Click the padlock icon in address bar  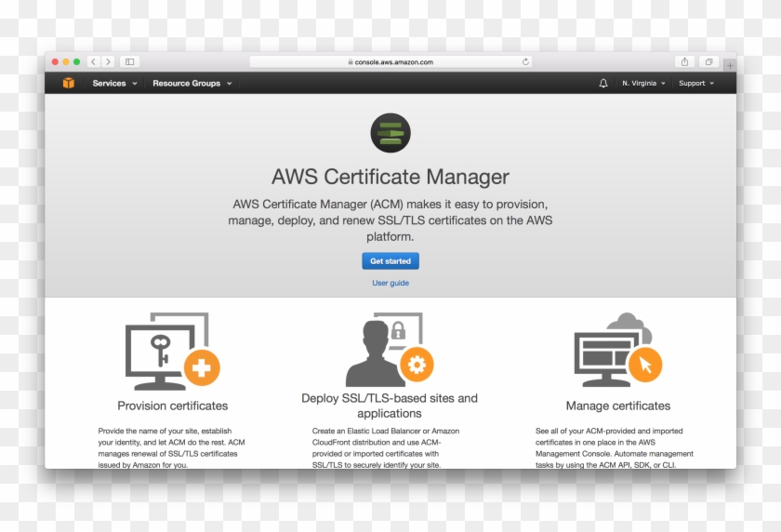pyautogui.click(x=351, y=61)
